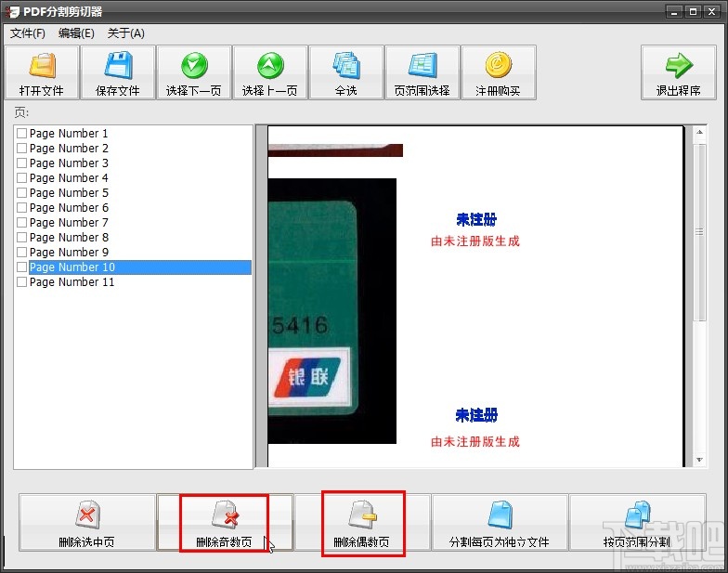Viewport: 728px width, 573px height.
Task: Click the 保存文件 floppy disk icon
Action: coord(118,65)
